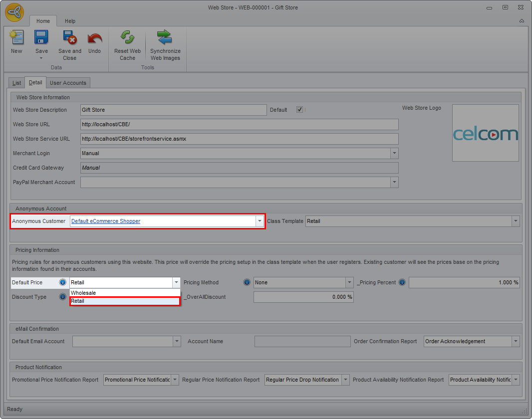Click Reset Web Cache icon
This screenshot has height=419, width=532.
pyautogui.click(x=127, y=38)
